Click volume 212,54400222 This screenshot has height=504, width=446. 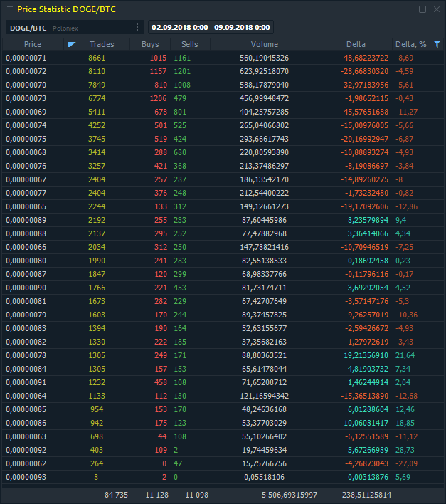click(x=264, y=193)
